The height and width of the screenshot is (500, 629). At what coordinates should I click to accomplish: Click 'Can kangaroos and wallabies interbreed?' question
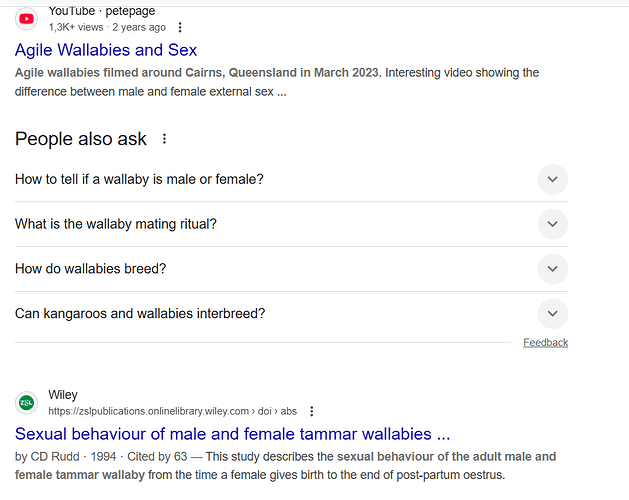coord(140,314)
